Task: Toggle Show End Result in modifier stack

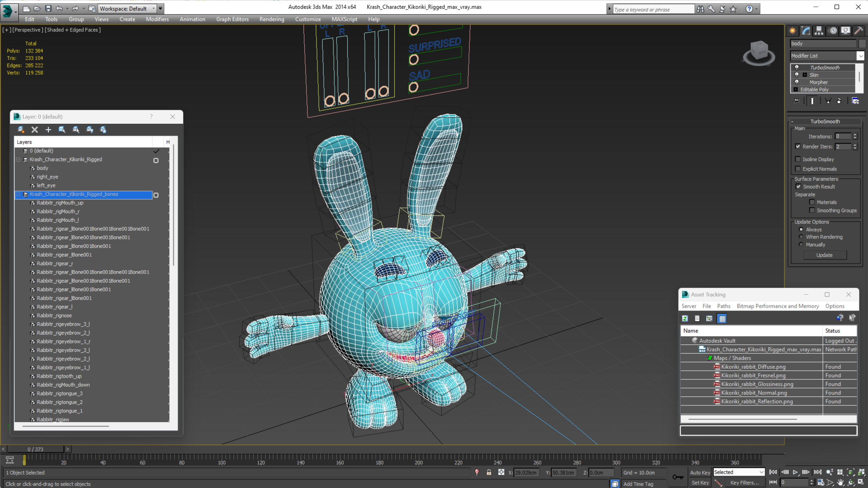Action: pos(812,101)
